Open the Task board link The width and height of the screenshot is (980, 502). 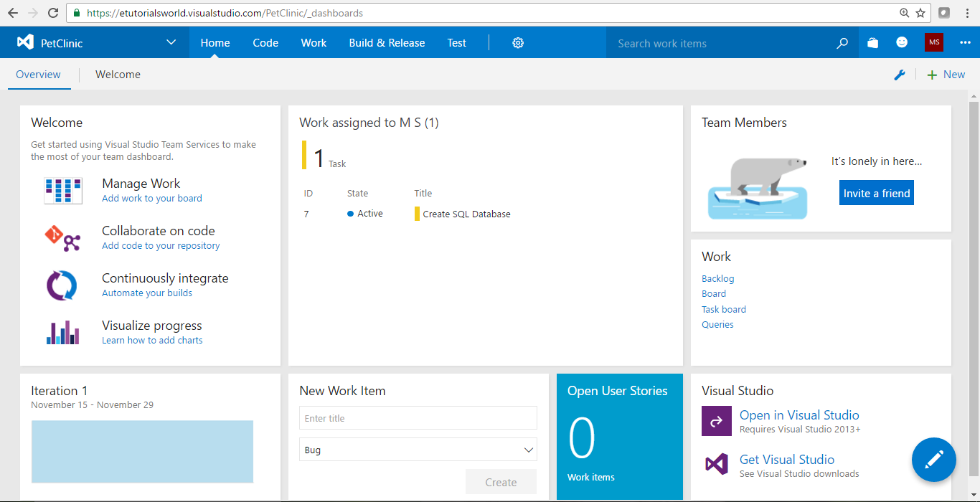724,310
